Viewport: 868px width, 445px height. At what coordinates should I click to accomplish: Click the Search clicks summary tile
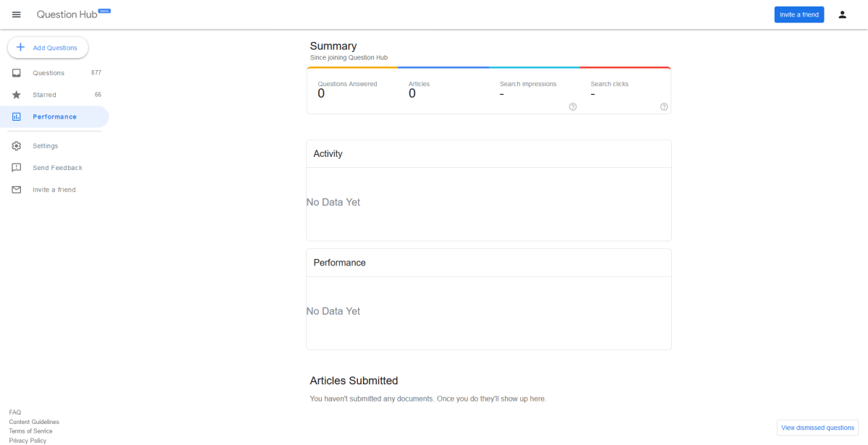click(626, 90)
